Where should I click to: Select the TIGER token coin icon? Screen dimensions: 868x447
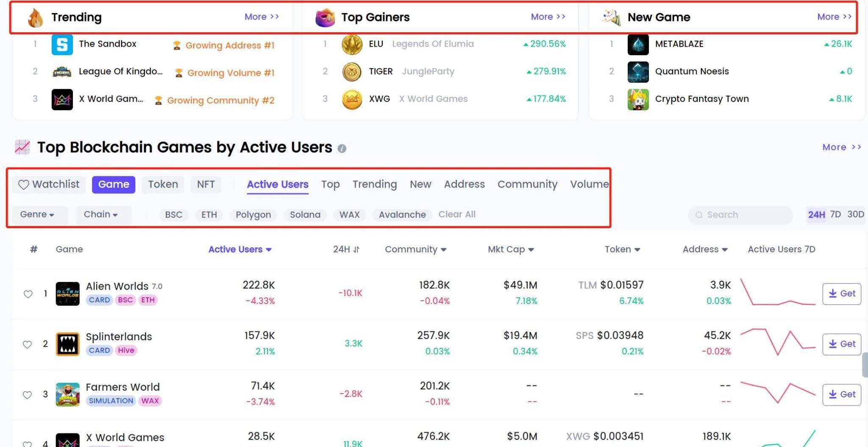(352, 72)
